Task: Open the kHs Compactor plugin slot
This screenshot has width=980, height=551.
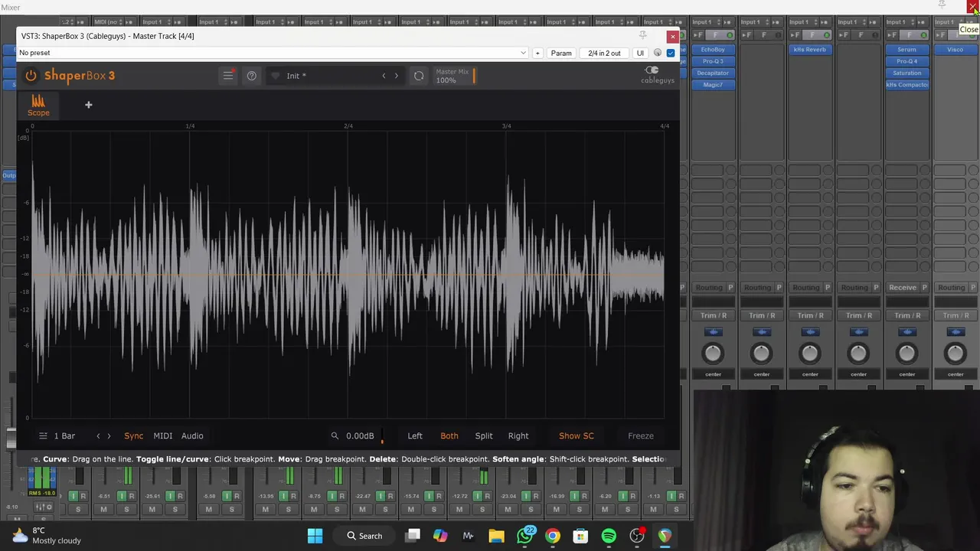Action: click(906, 85)
